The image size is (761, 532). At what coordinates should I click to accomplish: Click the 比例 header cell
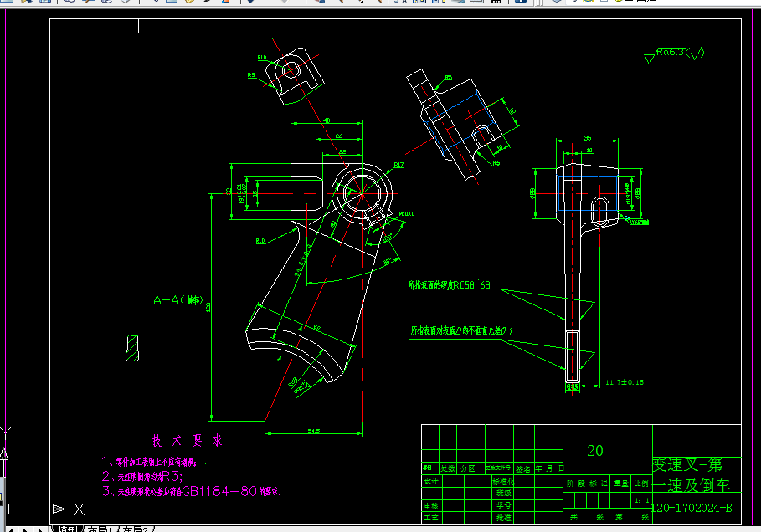click(x=641, y=483)
